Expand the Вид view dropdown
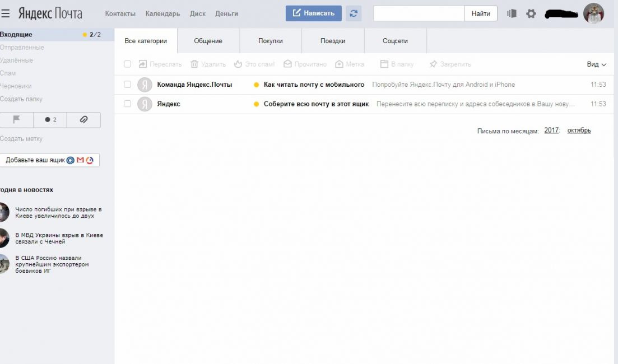 pos(596,64)
